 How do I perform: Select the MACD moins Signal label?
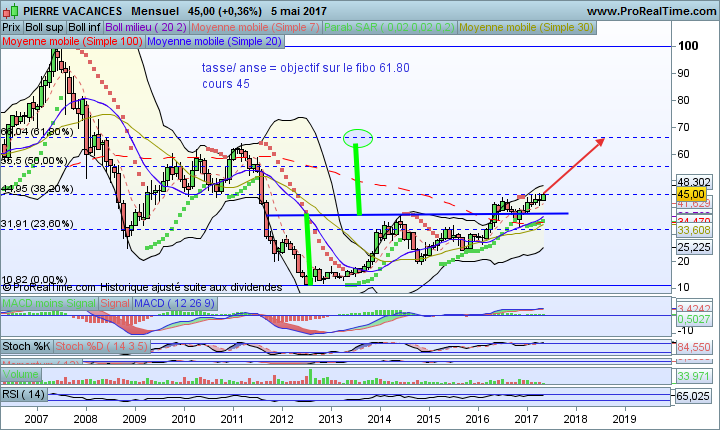tap(49, 303)
